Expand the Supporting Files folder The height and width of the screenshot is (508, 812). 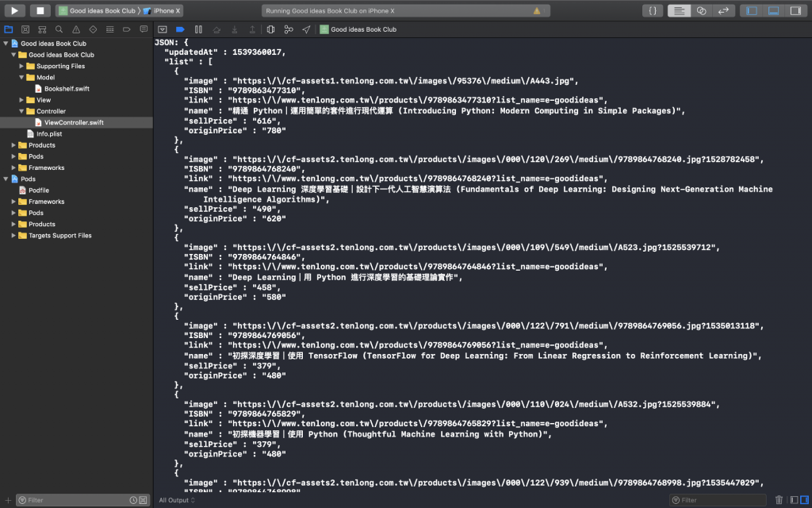tap(21, 67)
